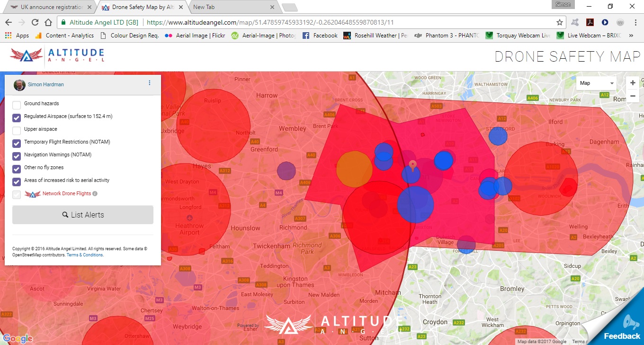Screen dimensions: 644x345
Task: Open the Facebook bookmark
Action: pos(320,36)
